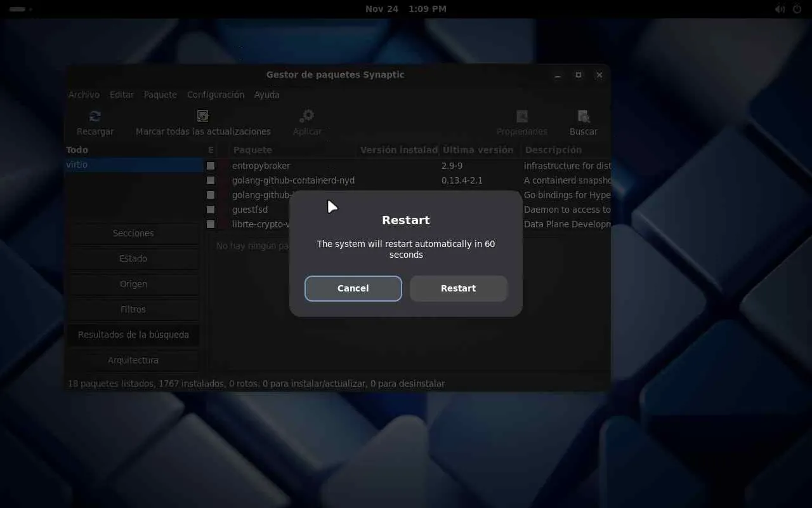Click the workspace indicator pill in the top bar
Image resolution: width=812 pixels, height=508 pixels.
18,9
